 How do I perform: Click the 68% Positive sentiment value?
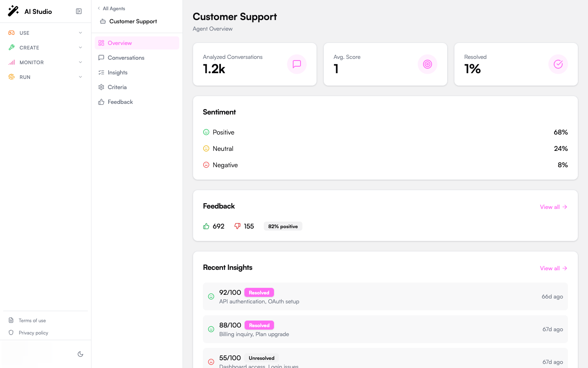coord(561,132)
